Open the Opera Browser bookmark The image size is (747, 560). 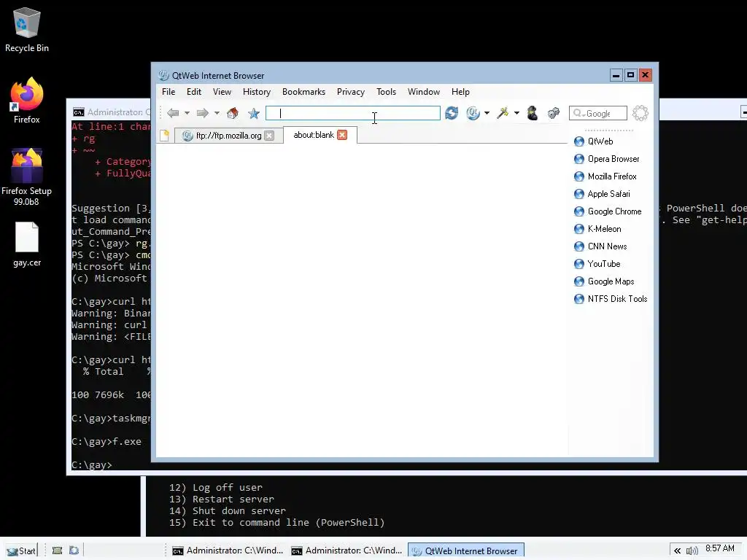pyautogui.click(x=606, y=159)
